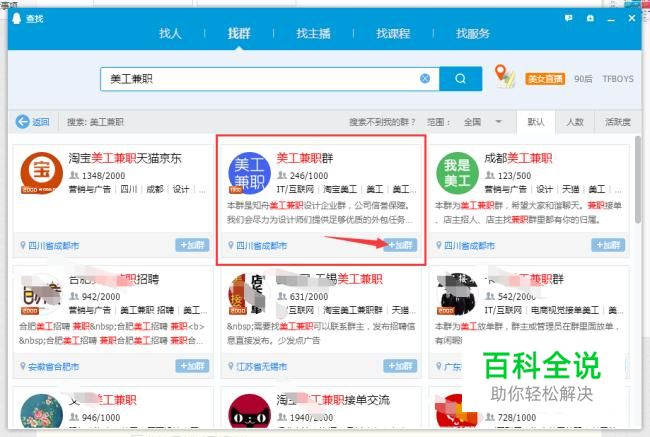
Task: Clear the search text with the X icon
Action: (x=425, y=78)
